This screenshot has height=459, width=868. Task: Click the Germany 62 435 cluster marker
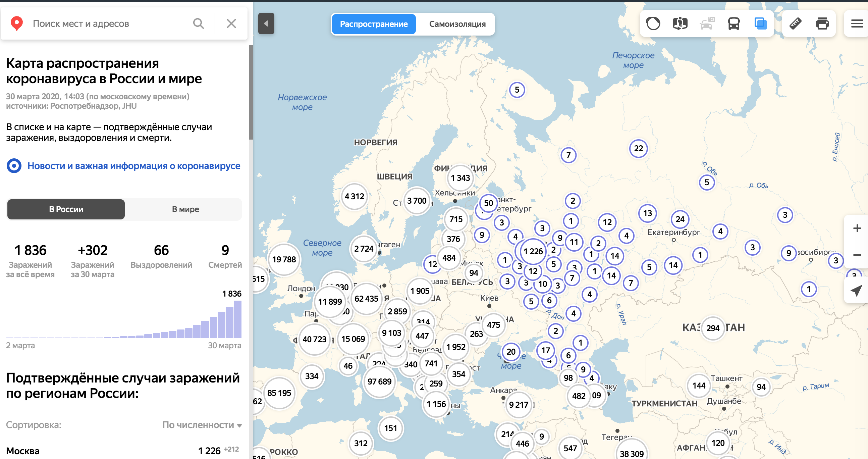tap(366, 299)
